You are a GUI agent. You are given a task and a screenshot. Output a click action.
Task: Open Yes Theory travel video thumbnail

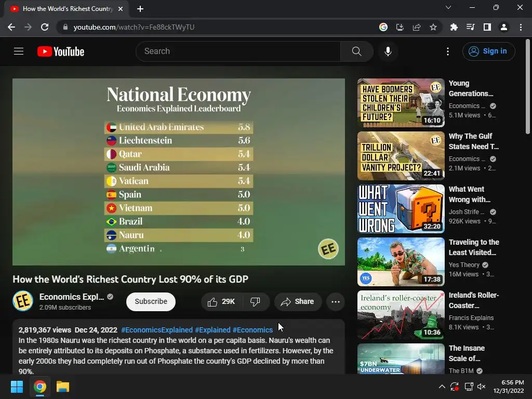click(401, 262)
